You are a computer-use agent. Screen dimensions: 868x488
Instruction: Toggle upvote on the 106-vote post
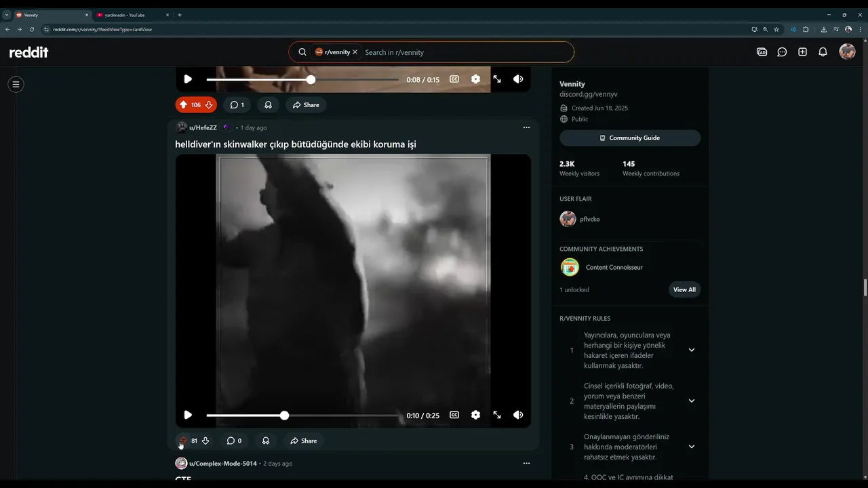click(x=183, y=105)
